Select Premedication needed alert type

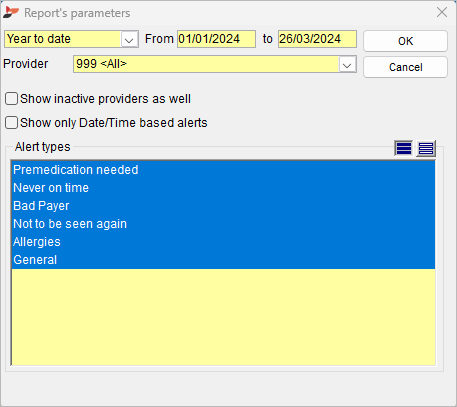223,170
